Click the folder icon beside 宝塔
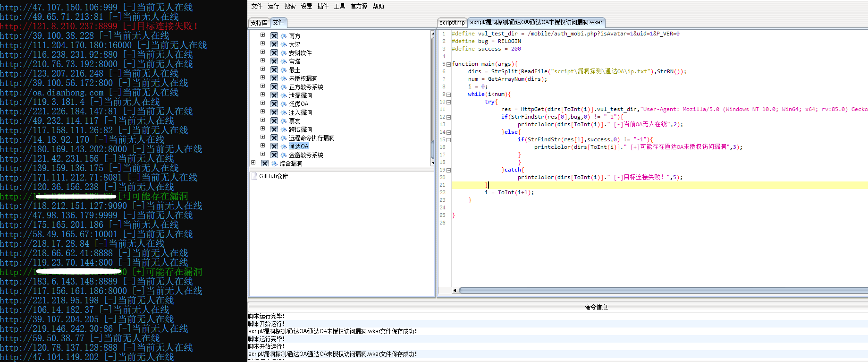 tap(284, 61)
